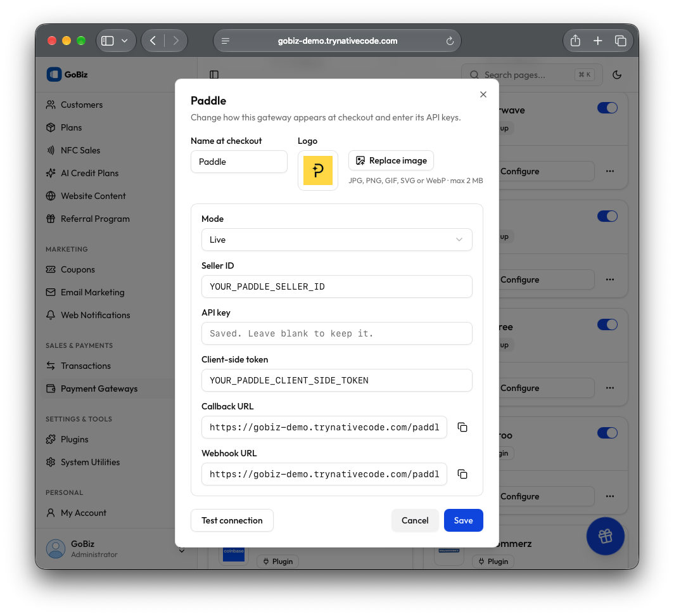The height and width of the screenshot is (616, 674).
Task: Open Customers in the sidebar
Action: pyautogui.click(x=82, y=105)
